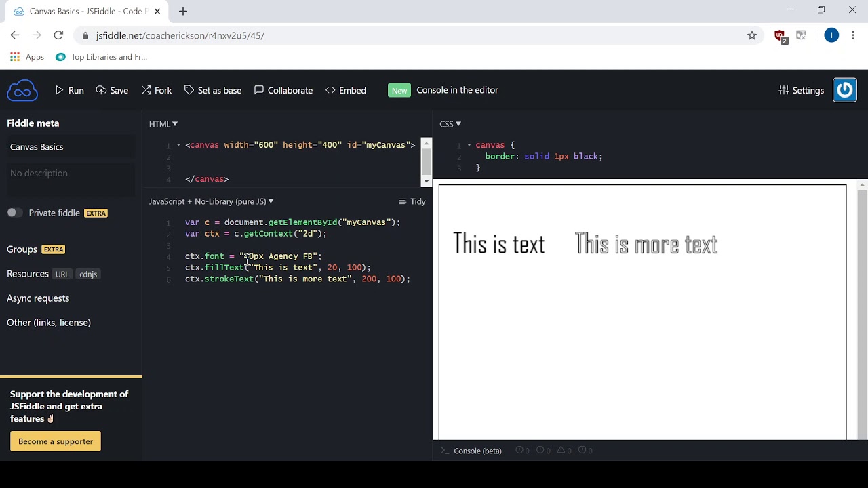Click the browser forward arrow

point(37,35)
